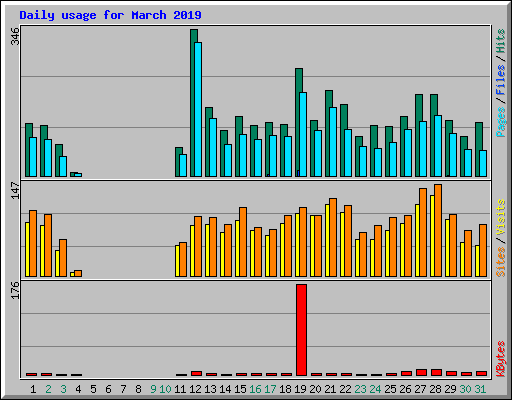This screenshot has width=512, height=400.
Task: Click green day label '31' on x-axis
Action: tap(480, 389)
